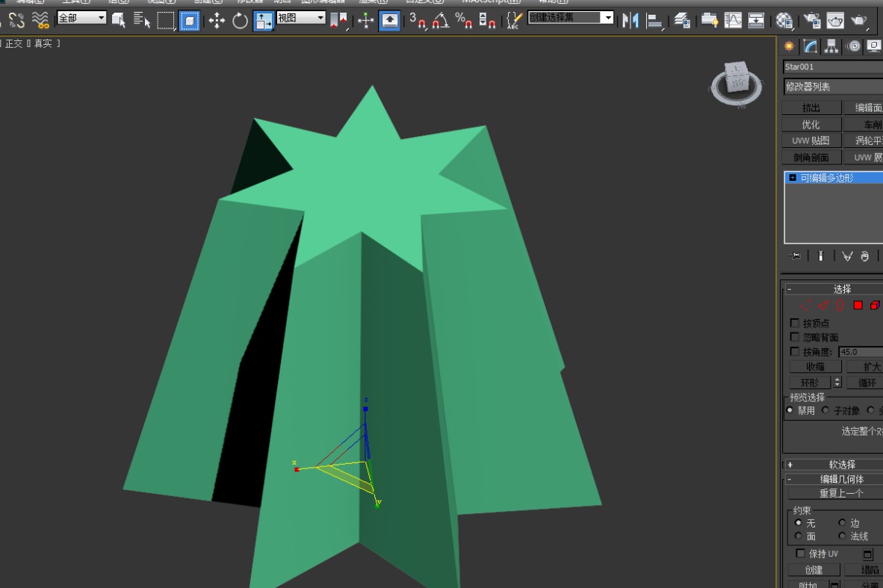Click the Edit Named Selection Sets icon
This screenshot has width=883, height=588.
pos(513,21)
